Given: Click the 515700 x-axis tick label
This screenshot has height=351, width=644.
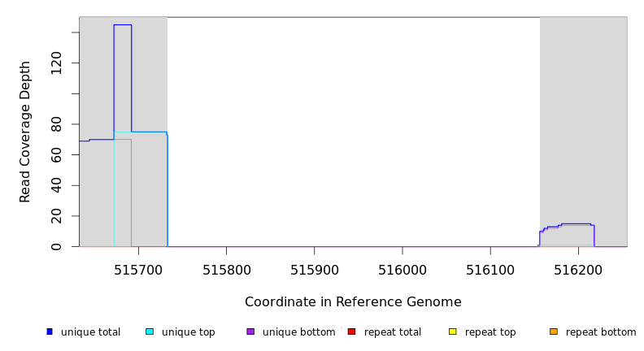Looking at the screenshot, I should click(138, 267).
